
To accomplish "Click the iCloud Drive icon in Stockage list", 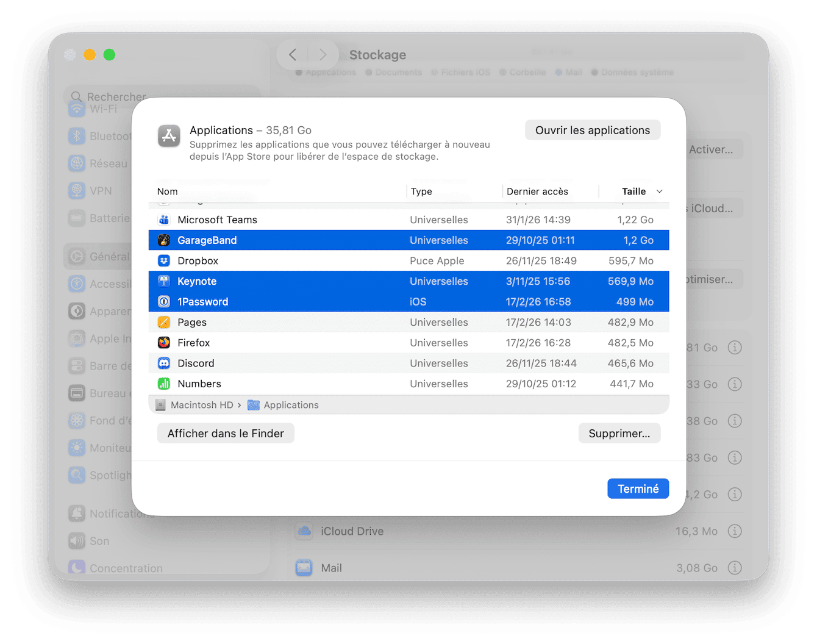I will pos(304,531).
